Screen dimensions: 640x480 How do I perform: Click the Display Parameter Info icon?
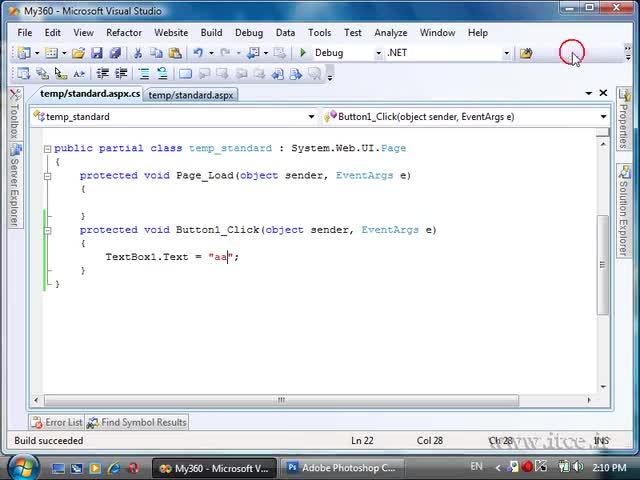42,74
